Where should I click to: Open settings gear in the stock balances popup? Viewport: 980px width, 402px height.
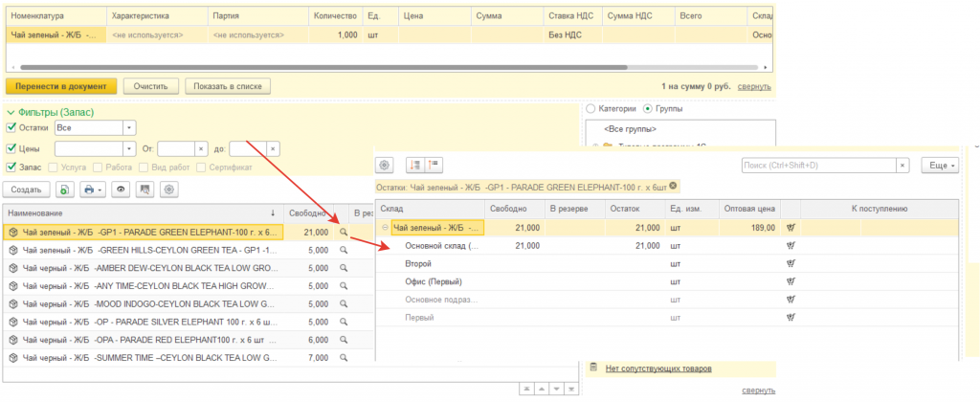385,165
